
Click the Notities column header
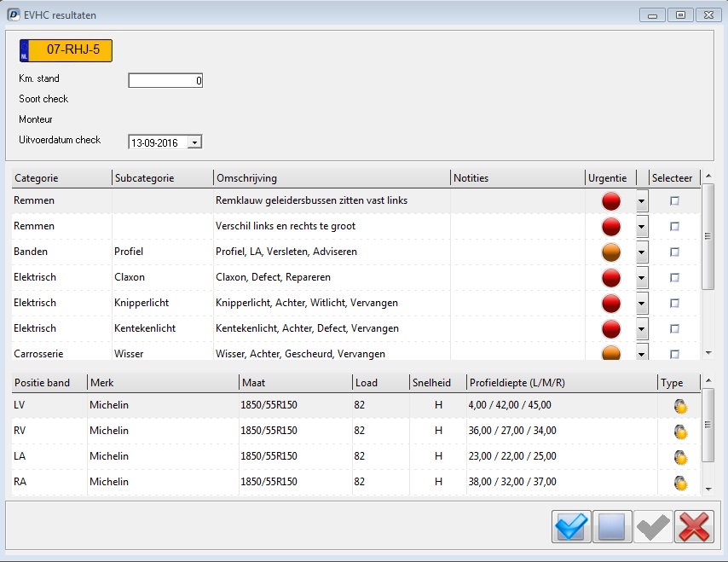[x=517, y=178]
